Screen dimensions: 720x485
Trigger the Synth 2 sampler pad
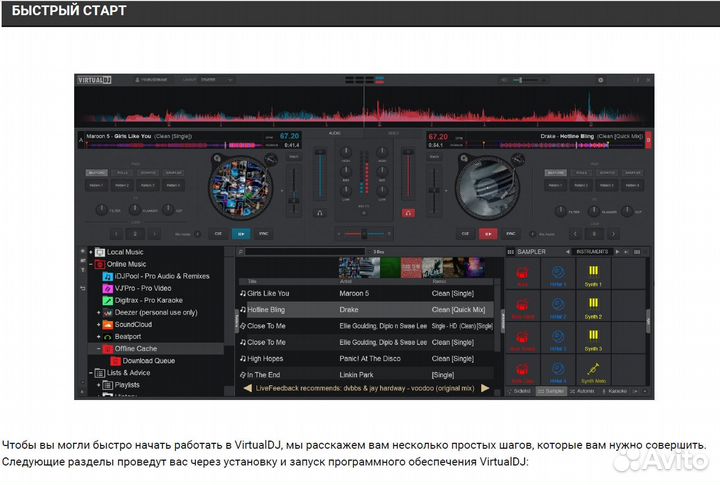point(593,306)
